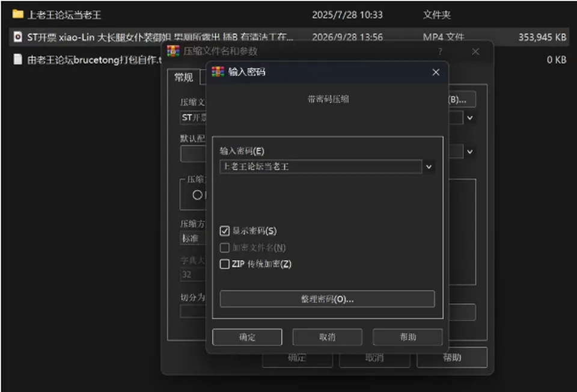The image size is (577, 392).
Task: Click the 353,945 KB size value
Action: point(542,37)
